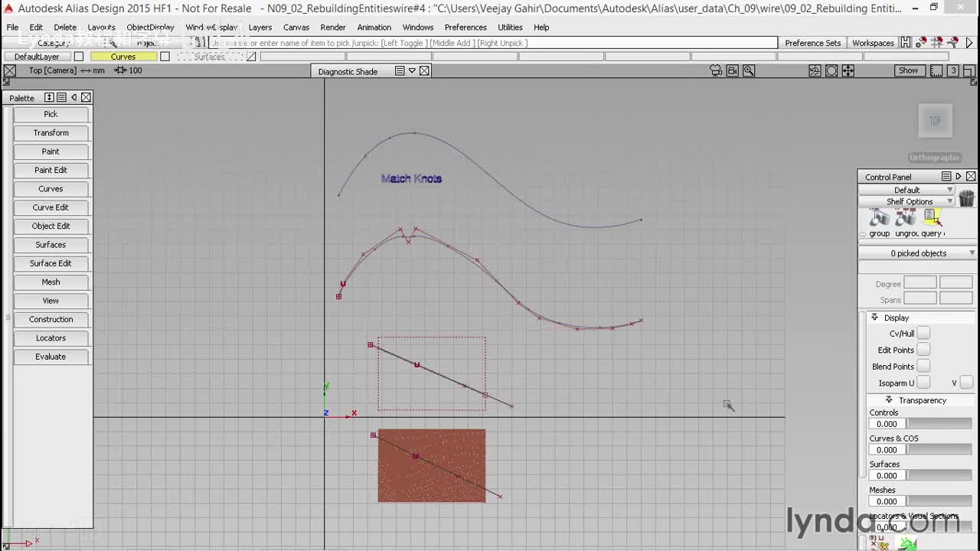The width and height of the screenshot is (980, 551).
Task: Toggle Palette expand-collapse rows icon
Action: tap(49, 97)
